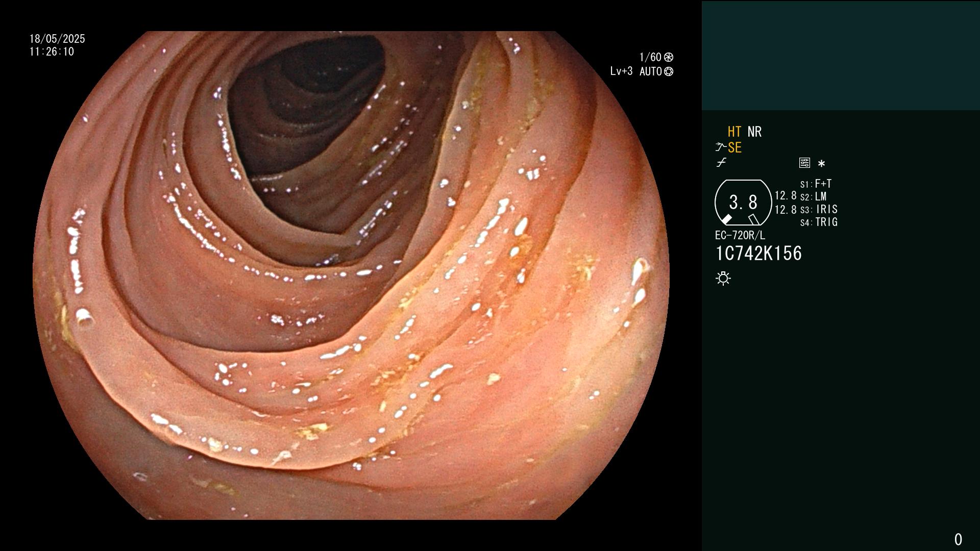Click the S4: TRIG switch assignment

pyautogui.click(x=819, y=222)
